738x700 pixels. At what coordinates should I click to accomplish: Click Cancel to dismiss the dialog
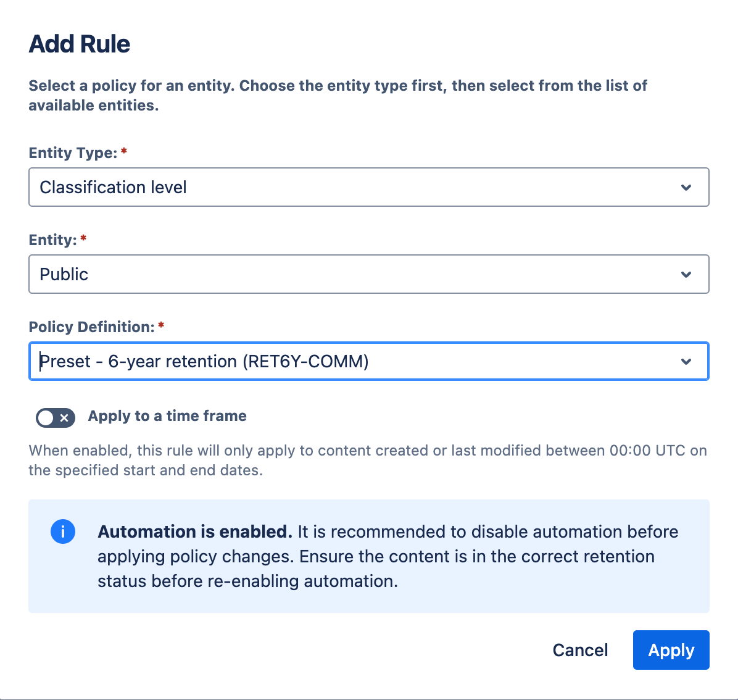point(579,650)
